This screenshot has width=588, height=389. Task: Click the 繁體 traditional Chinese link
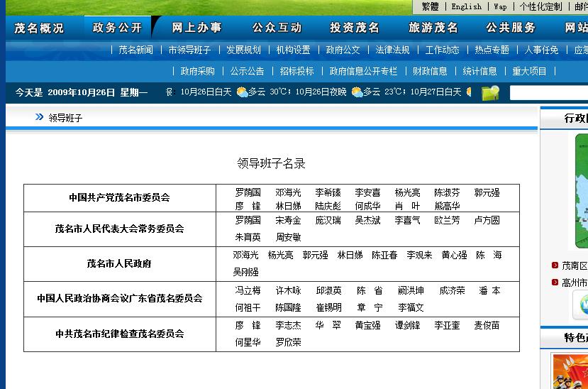pos(430,6)
